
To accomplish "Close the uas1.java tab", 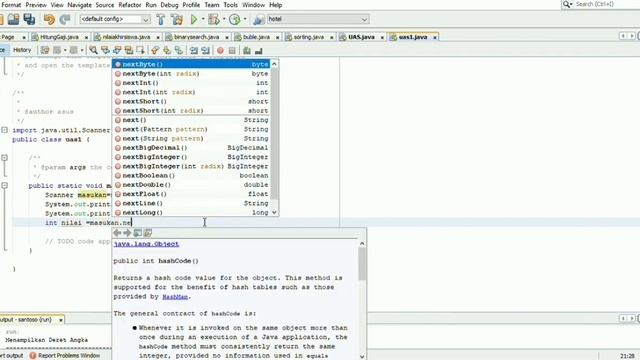I will (x=435, y=37).
